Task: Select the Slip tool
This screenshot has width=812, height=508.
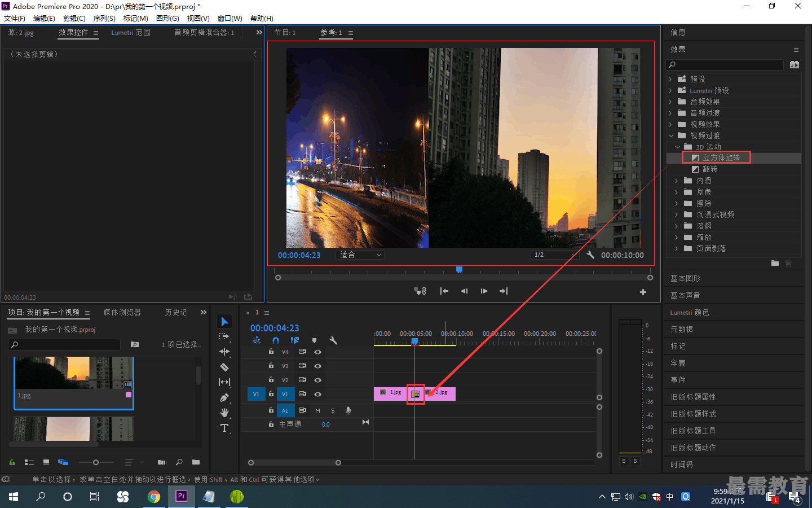Action: [x=224, y=382]
